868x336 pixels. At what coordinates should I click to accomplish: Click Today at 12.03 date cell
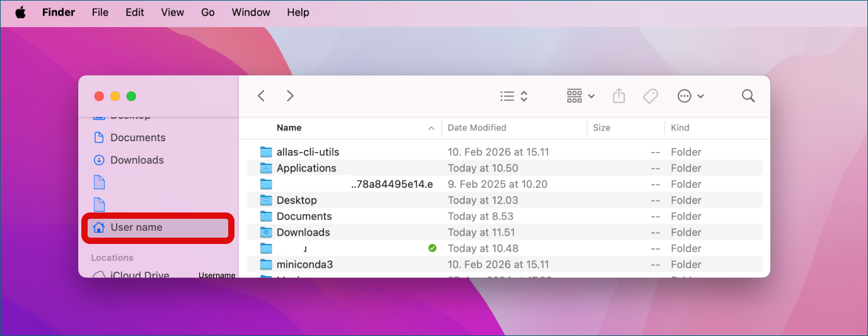[x=483, y=200]
